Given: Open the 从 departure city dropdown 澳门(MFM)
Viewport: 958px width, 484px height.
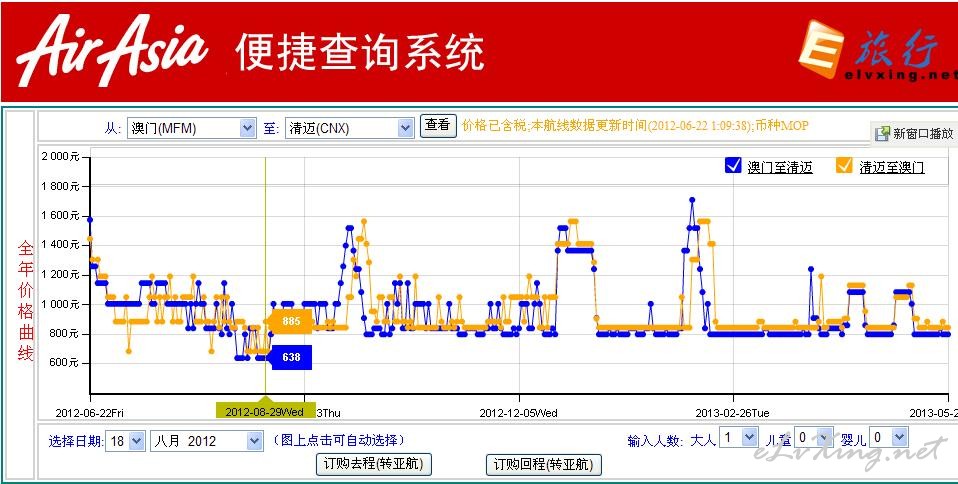Looking at the screenshot, I should (x=191, y=128).
